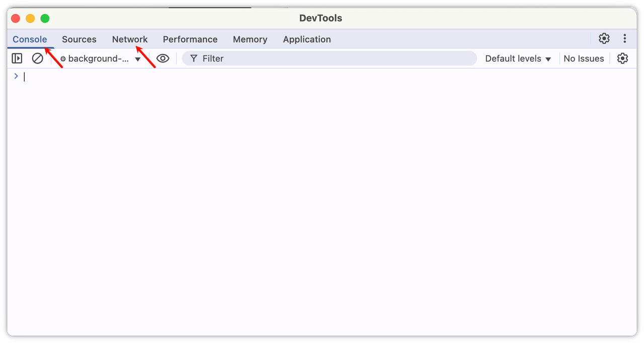This screenshot has width=644, height=343.
Task: Go to the Performance tab
Action: point(190,39)
